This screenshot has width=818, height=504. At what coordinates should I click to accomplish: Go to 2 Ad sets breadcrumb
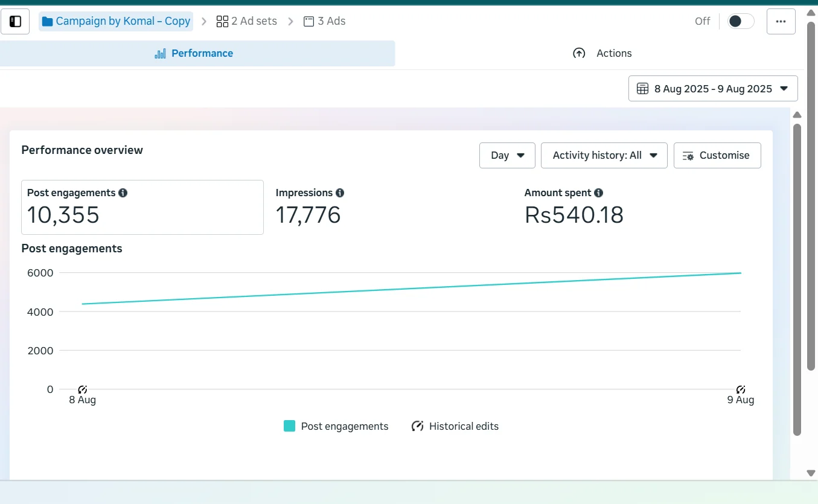point(247,22)
